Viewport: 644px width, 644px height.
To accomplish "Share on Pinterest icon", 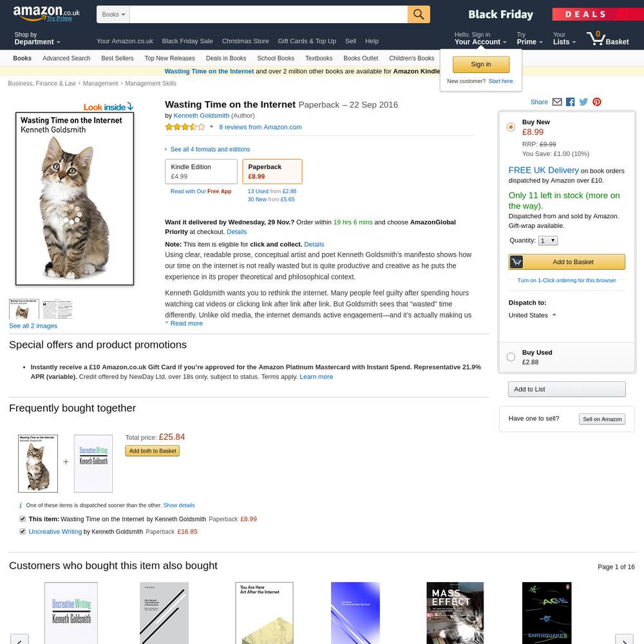I will (x=597, y=102).
